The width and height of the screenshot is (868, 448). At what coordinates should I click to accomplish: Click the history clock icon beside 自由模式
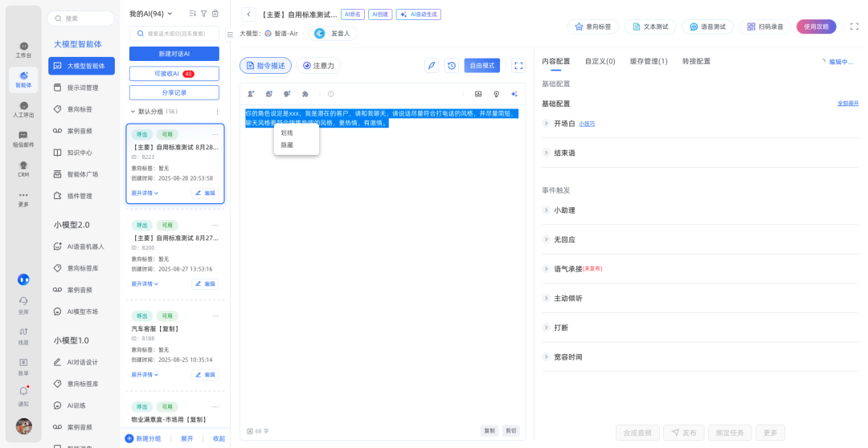(x=452, y=66)
